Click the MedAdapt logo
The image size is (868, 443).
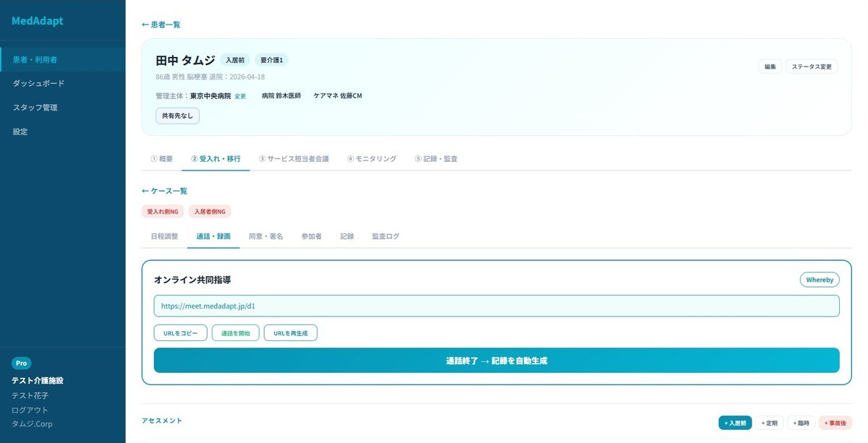37,21
